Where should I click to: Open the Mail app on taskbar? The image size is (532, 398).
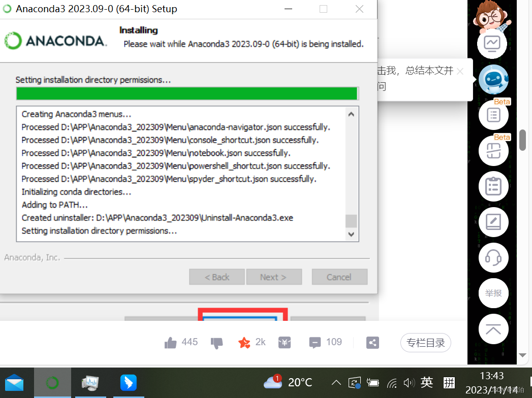pos(14,383)
